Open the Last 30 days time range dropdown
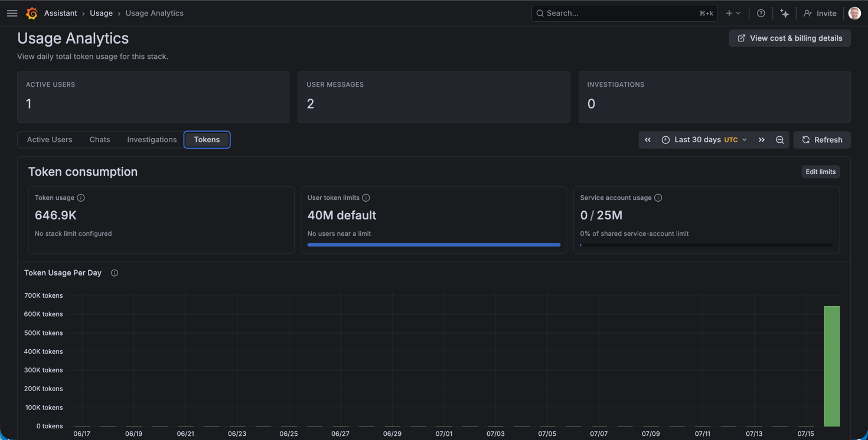The height and width of the screenshot is (440, 868). coord(704,140)
